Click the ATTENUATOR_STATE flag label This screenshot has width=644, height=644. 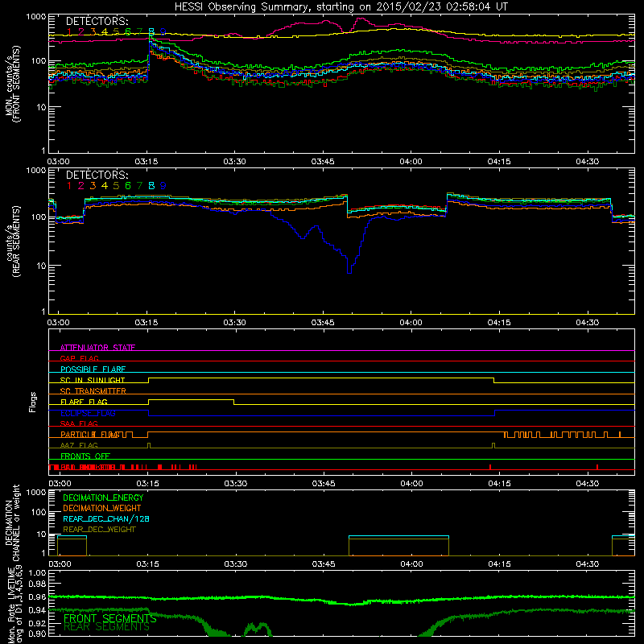click(x=97, y=348)
